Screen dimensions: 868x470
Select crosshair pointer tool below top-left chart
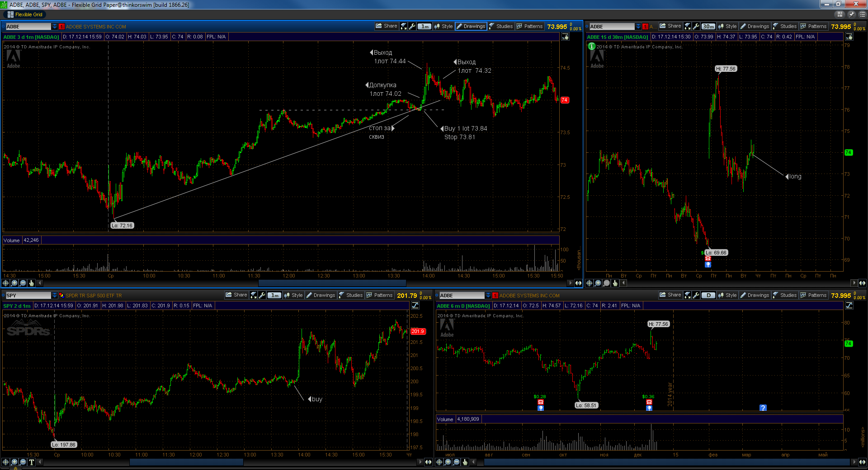point(6,283)
